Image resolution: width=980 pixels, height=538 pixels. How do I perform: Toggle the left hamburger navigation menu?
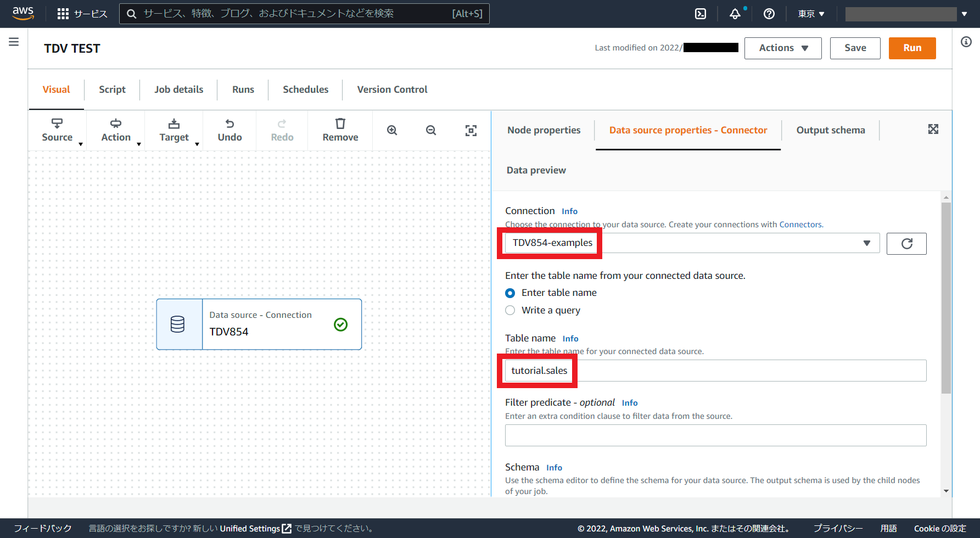(x=14, y=42)
